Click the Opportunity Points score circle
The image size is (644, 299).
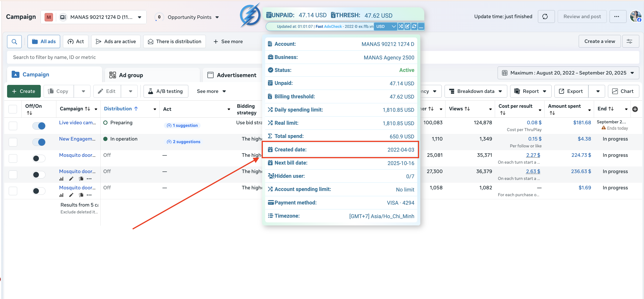click(159, 17)
